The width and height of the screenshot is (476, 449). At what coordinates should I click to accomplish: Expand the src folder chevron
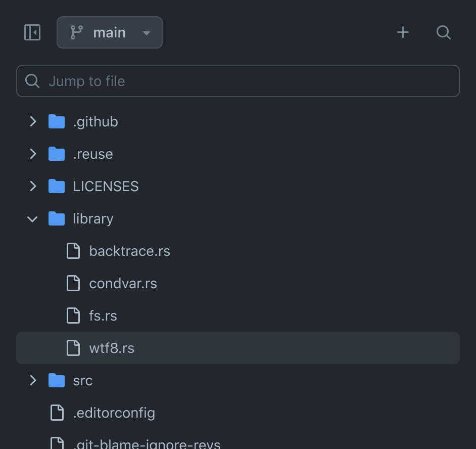point(33,380)
